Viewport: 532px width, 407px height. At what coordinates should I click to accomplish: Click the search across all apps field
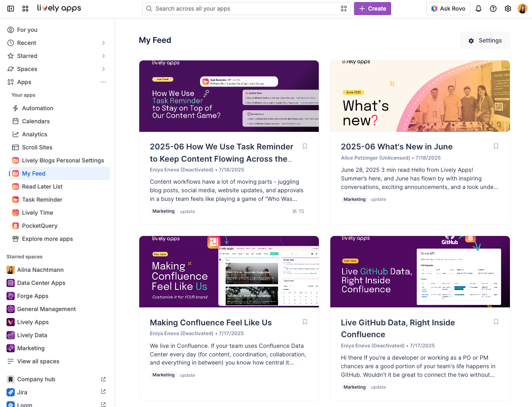[246, 9]
